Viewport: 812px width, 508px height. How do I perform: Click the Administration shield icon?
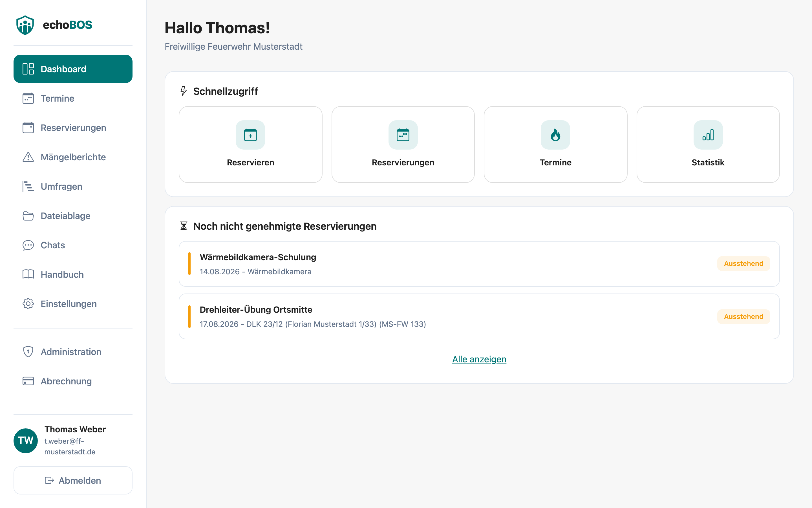click(28, 352)
